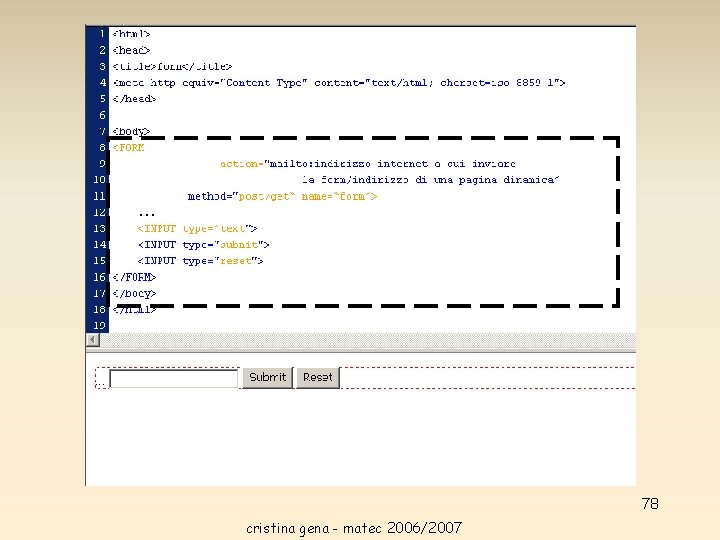720x540 pixels.
Task: Click the closing </FORM> tag line
Action: 134,277
